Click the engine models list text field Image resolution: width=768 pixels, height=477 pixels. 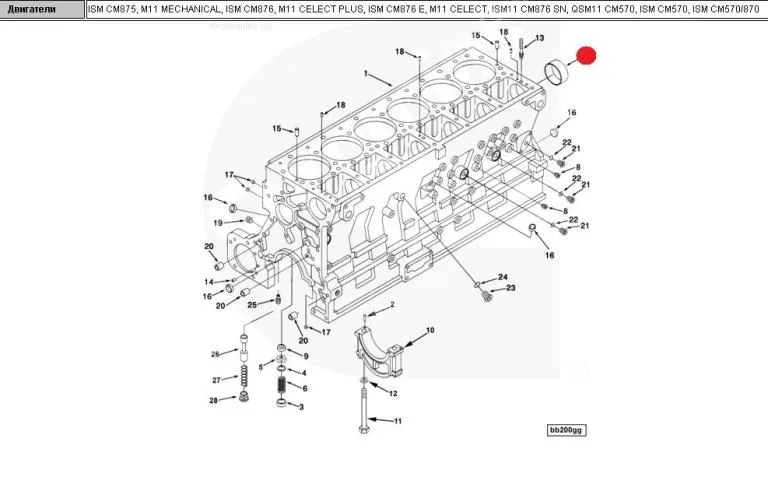pyautogui.click(x=426, y=10)
